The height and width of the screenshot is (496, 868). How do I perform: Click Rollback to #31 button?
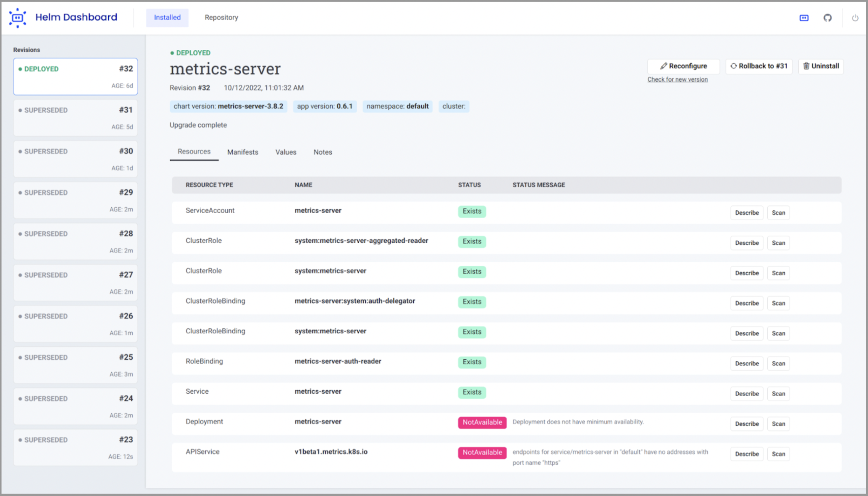click(x=759, y=66)
